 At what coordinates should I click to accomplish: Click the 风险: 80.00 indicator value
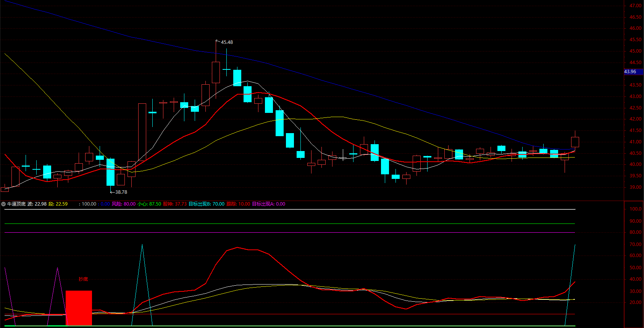coord(124,204)
